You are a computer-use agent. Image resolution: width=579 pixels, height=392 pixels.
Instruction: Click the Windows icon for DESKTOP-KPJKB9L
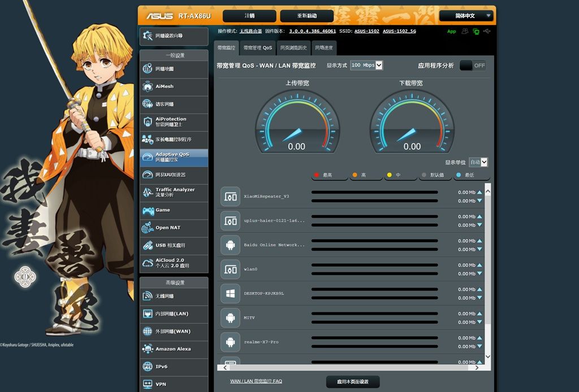(x=230, y=294)
